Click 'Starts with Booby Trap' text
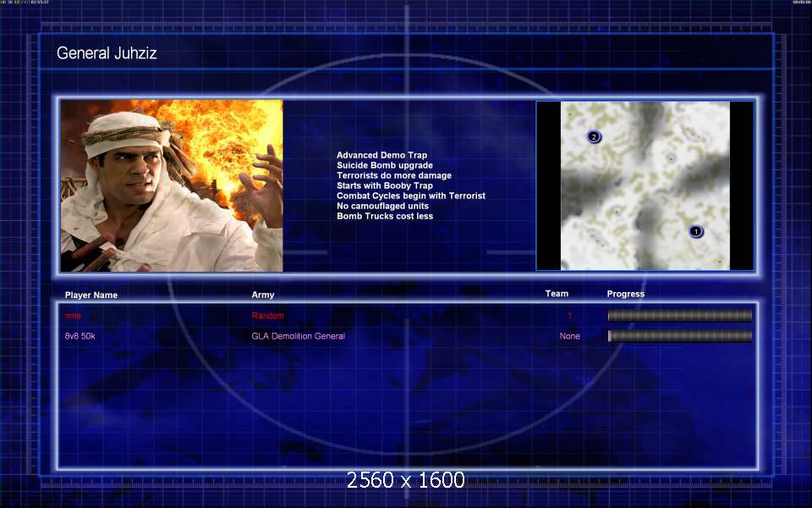Image resolution: width=812 pixels, height=508 pixels. click(385, 185)
